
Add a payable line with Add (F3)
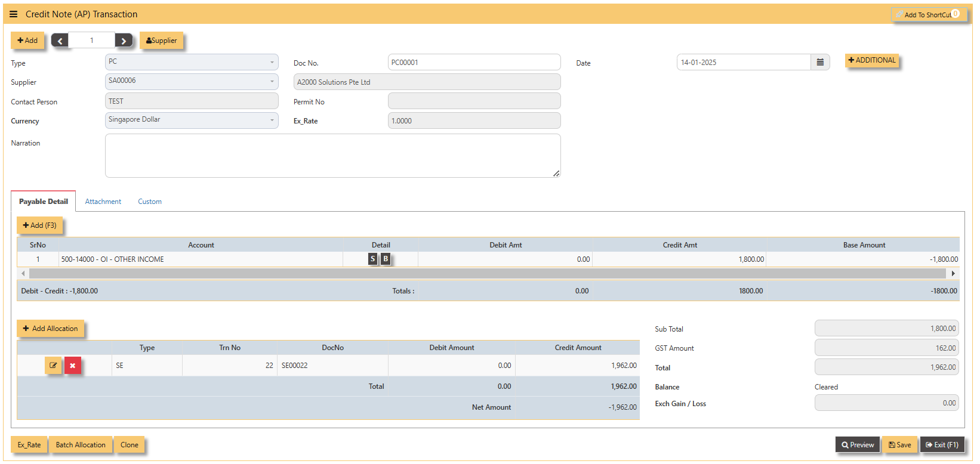click(x=39, y=225)
